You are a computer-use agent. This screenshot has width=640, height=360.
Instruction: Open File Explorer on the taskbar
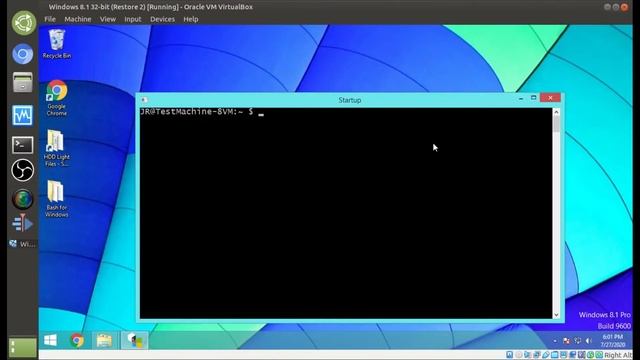point(104,340)
